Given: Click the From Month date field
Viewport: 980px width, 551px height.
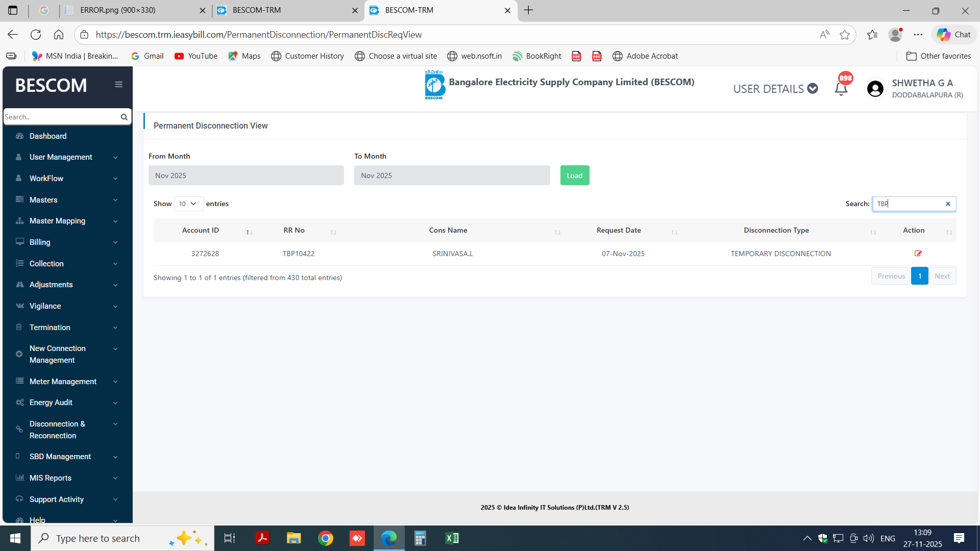Looking at the screenshot, I should [246, 176].
